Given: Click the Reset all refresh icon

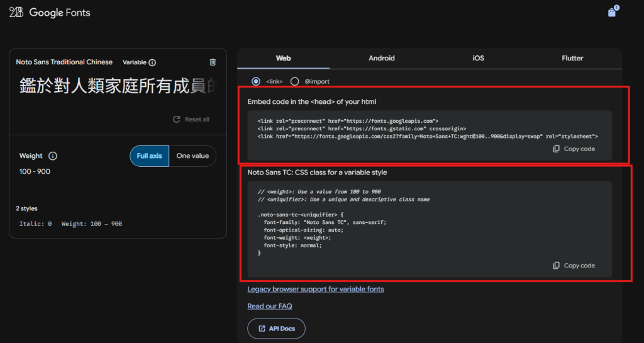Looking at the screenshot, I should click(x=177, y=120).
